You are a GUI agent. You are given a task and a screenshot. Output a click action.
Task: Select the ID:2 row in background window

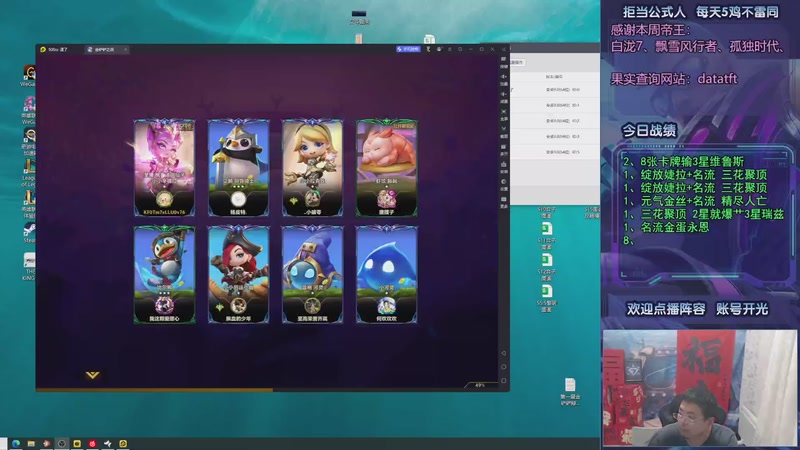[x=555, y=121]
